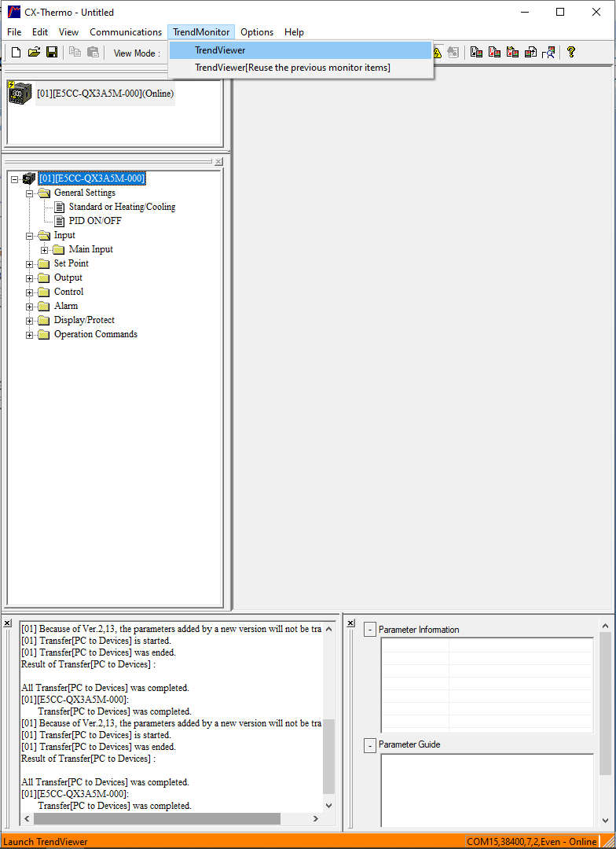Open the Options menu
Image resolution: width=616 pixels, height=849 pixels.
[257, 32]
